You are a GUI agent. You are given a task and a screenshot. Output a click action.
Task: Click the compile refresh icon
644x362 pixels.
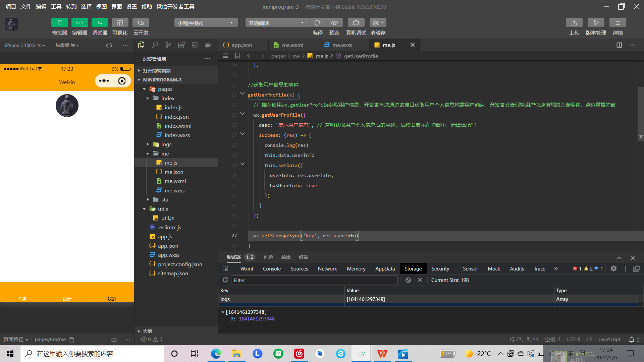pyautogui.click(x=317, y=23)
